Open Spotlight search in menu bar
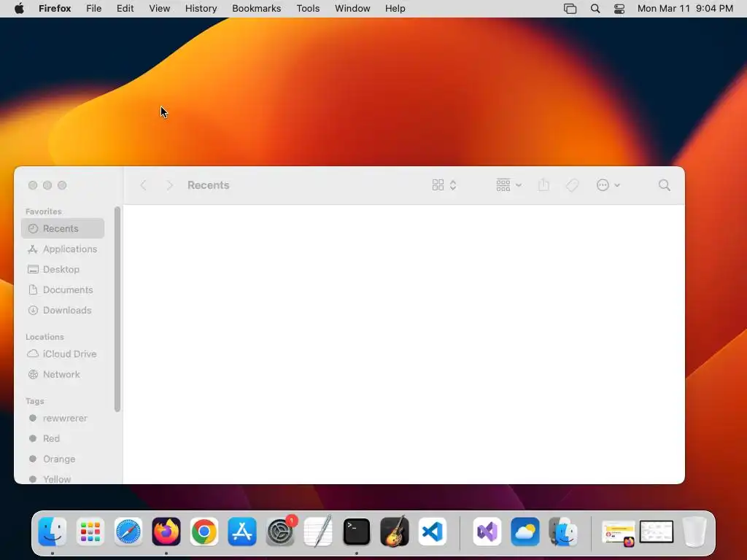 coord(595,9)
